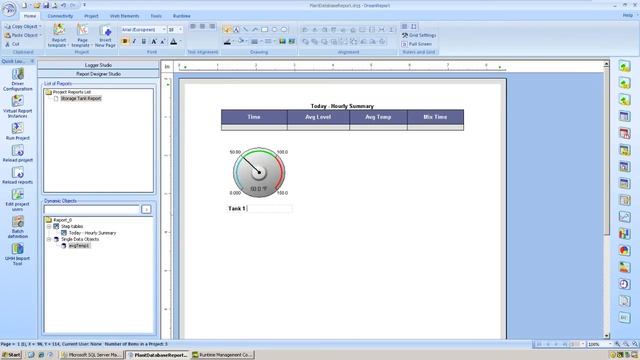This screenshot has height=360, width=640.
Task: Open the Paste Object dropdown
Action: coord(40,35)
